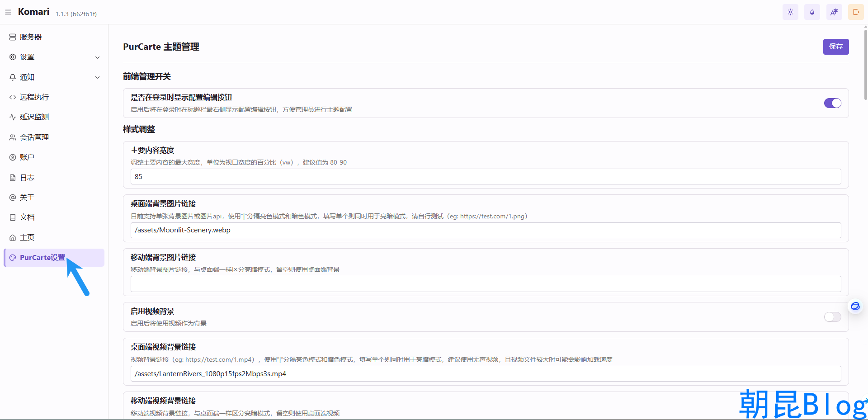The image size is (868, 420).
Task: Expand the 通知 submenu chevron
Action: tap(97, 77)
